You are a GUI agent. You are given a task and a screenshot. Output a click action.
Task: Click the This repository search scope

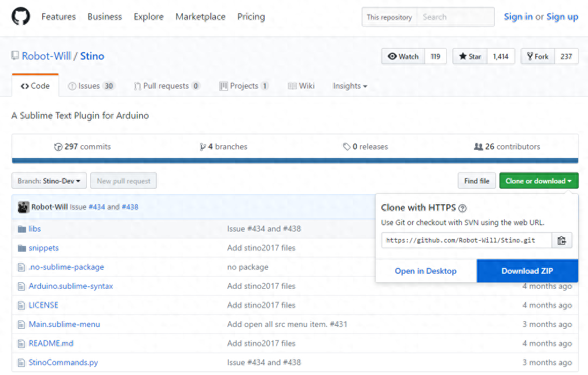389,17
